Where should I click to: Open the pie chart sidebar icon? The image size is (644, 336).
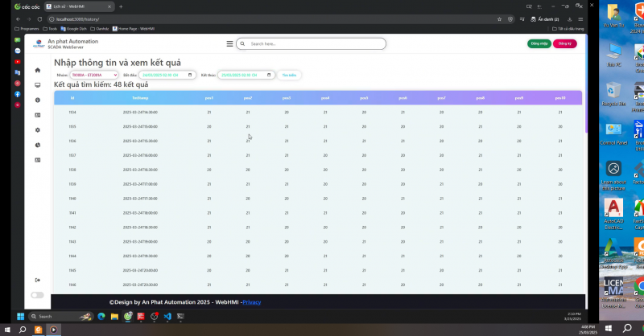click(37, 145)
